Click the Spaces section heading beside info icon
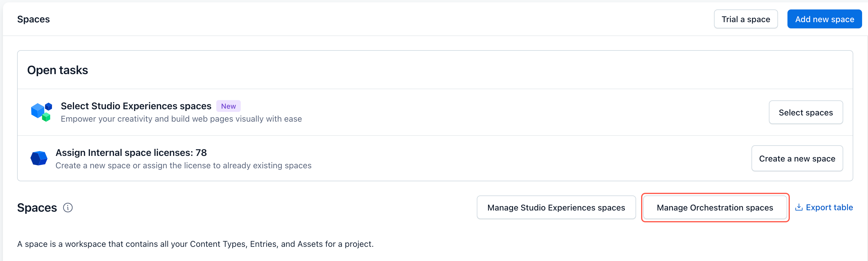This screenshot has height=261, width=868. coord(37,208)
